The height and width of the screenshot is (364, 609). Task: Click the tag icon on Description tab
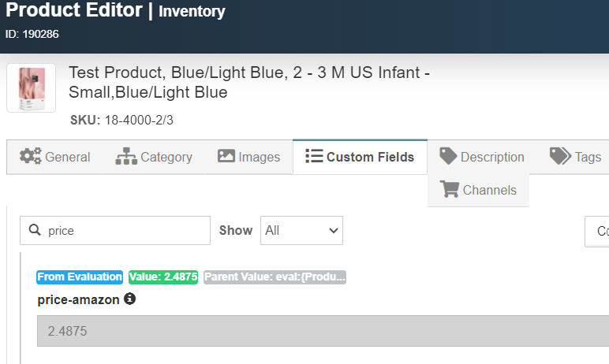pyautogui.click(x=448, y=156)
